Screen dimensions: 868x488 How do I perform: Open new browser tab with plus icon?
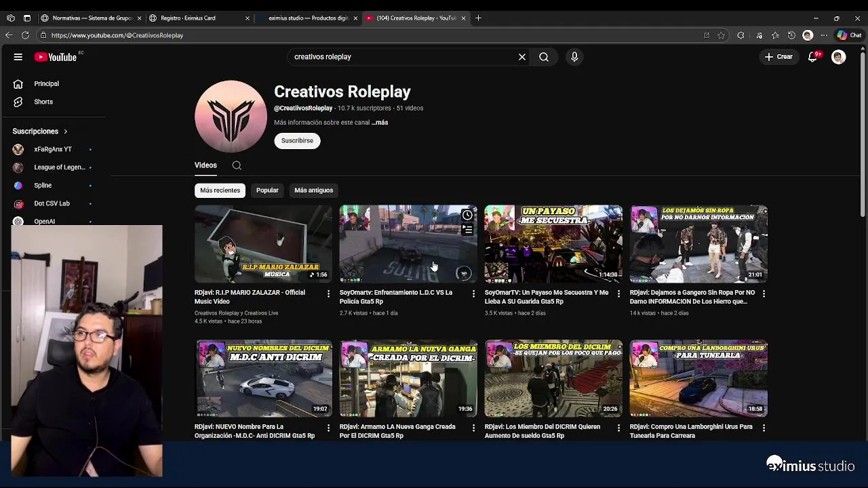(x=479, y=18)
